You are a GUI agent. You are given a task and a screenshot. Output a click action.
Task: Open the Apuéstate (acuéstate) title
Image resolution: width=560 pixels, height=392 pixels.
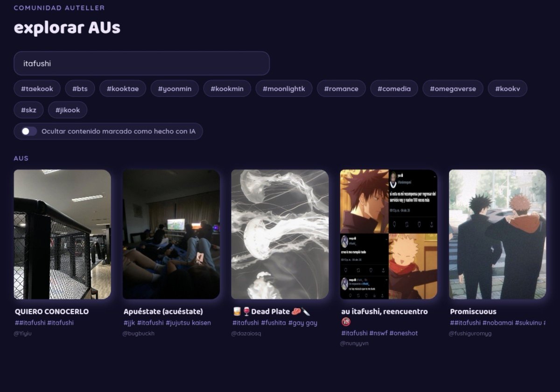click(163, 311)
